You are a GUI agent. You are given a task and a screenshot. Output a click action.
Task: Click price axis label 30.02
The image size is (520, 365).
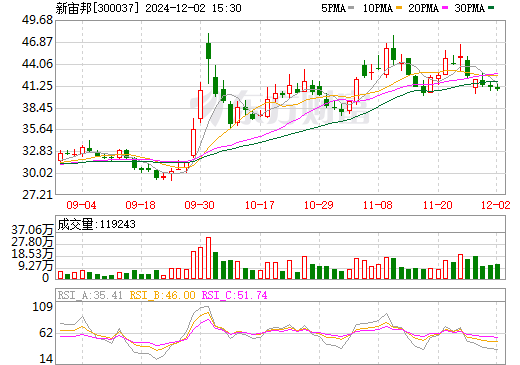click(37, 173)
